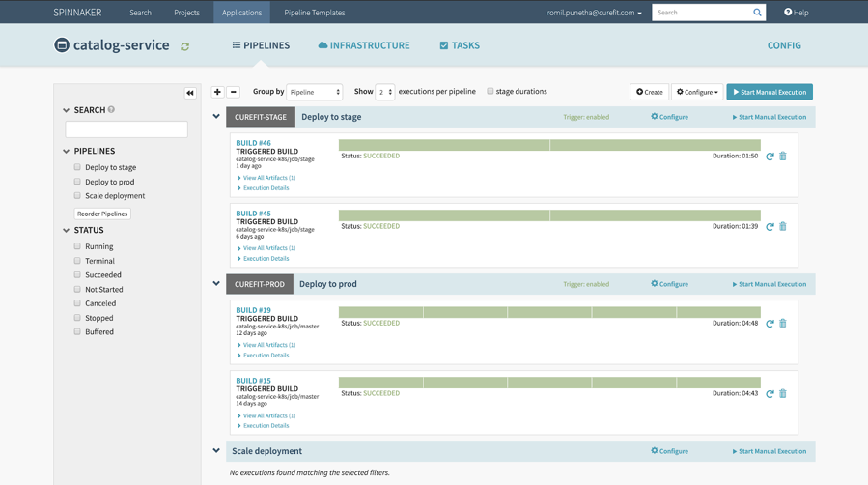Open Applications in the top navigation

click(242, 13)
